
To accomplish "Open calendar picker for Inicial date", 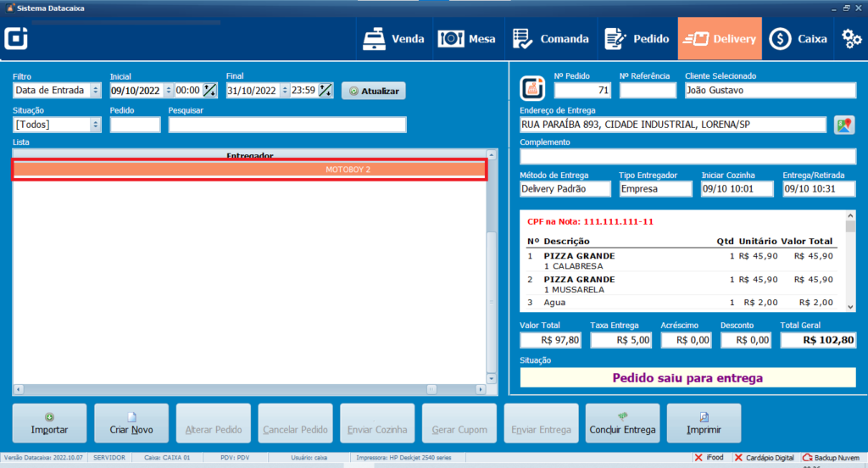I will (x=210, y=90).
